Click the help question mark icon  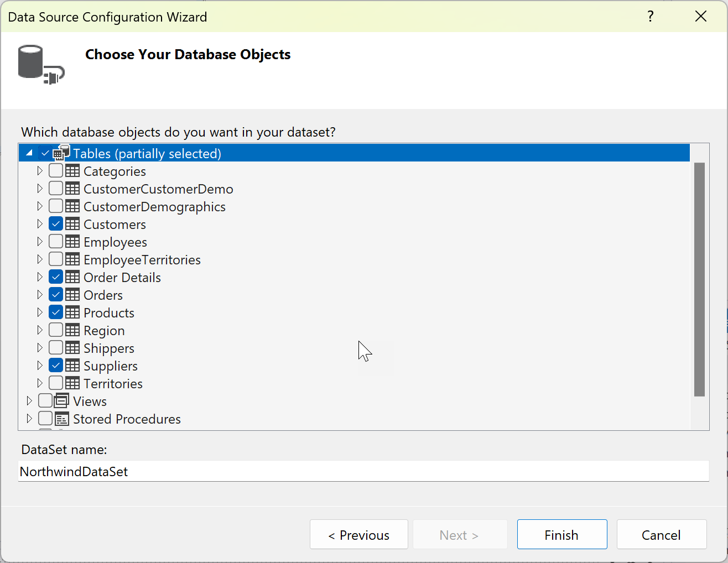[650, 17]
